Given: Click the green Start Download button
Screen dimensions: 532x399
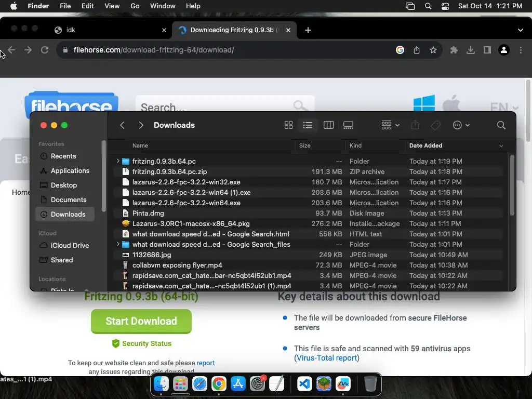Looking at the screenshot, I should click(x=141, y=321).
